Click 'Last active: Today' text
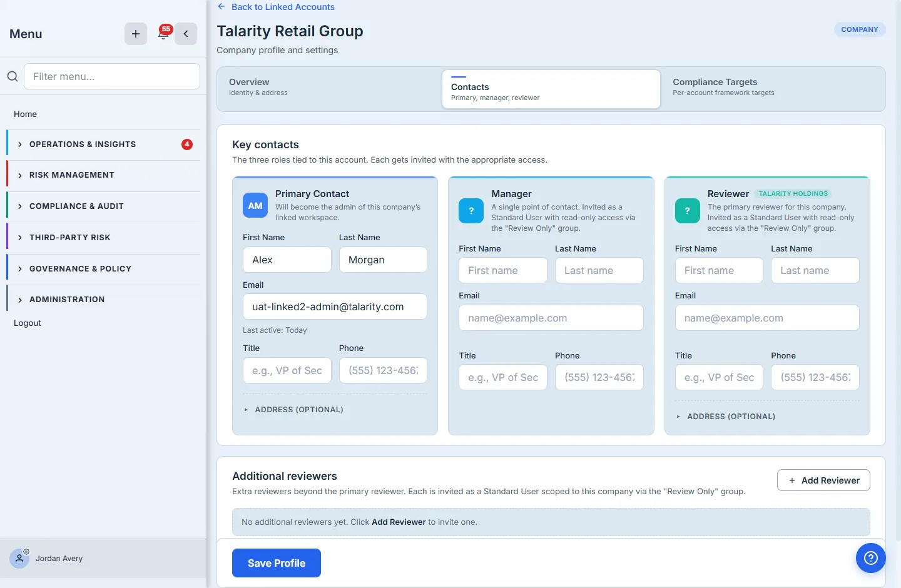The height and width of the screenshot is (588, 901). (275, 330)
